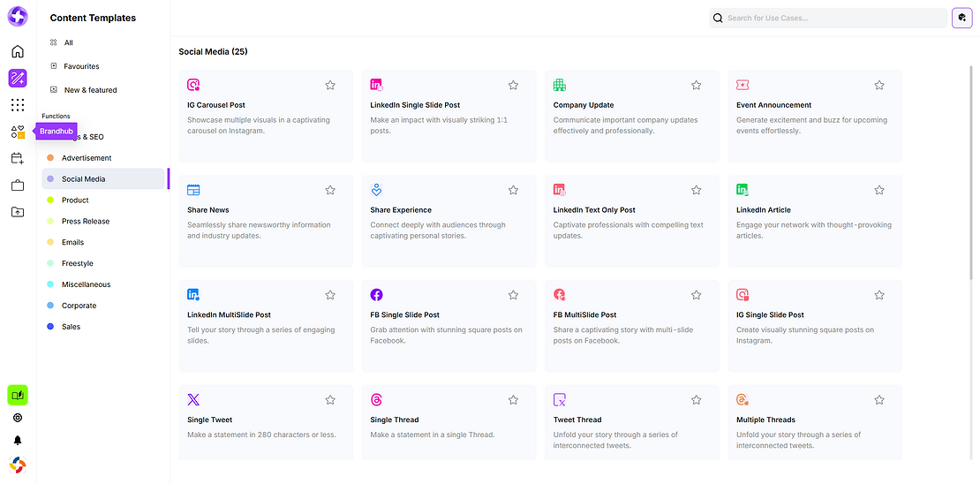
Task: Click the Multiple Threads icon
Action: pyautogui.click(x=743, y=399)
